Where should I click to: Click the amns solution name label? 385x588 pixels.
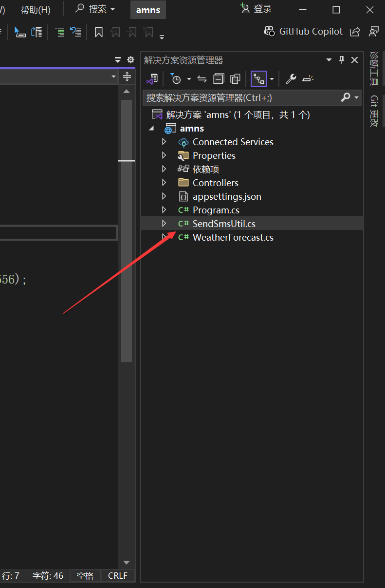coord(148,10)
